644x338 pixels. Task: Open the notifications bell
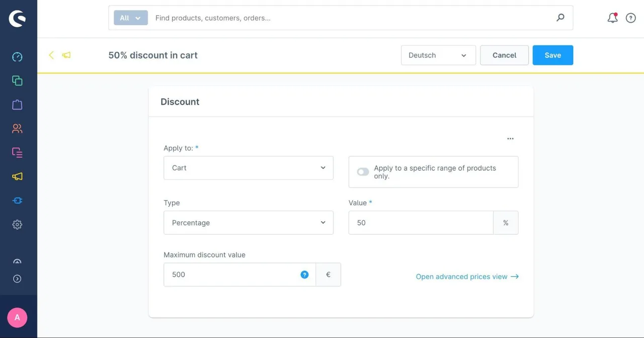(x=612, y=18)
